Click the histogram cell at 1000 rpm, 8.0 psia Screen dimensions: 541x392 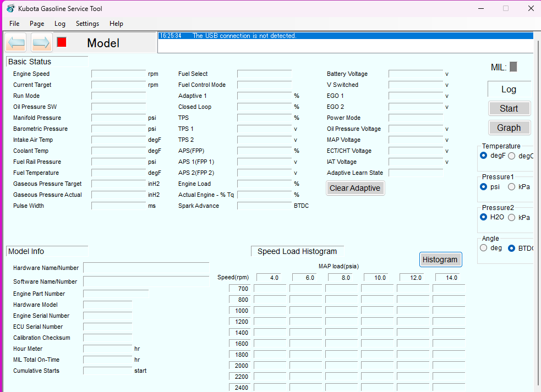coord(342,311)
